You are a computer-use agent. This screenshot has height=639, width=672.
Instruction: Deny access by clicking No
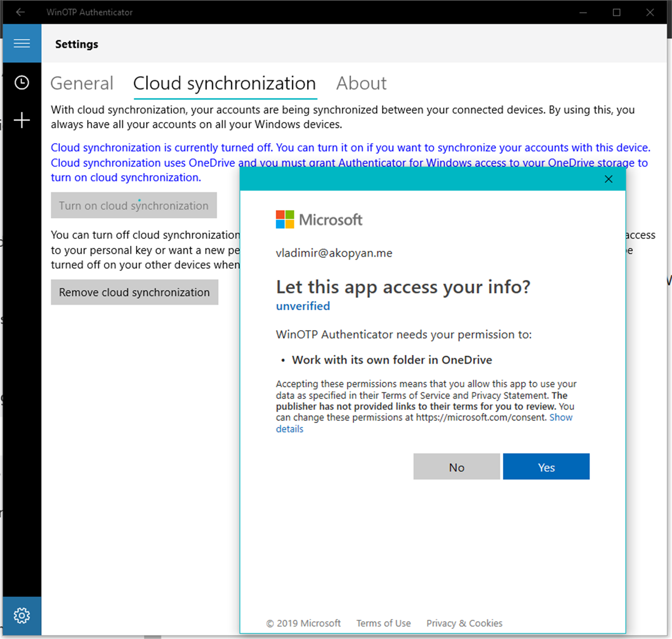(456, 466)
